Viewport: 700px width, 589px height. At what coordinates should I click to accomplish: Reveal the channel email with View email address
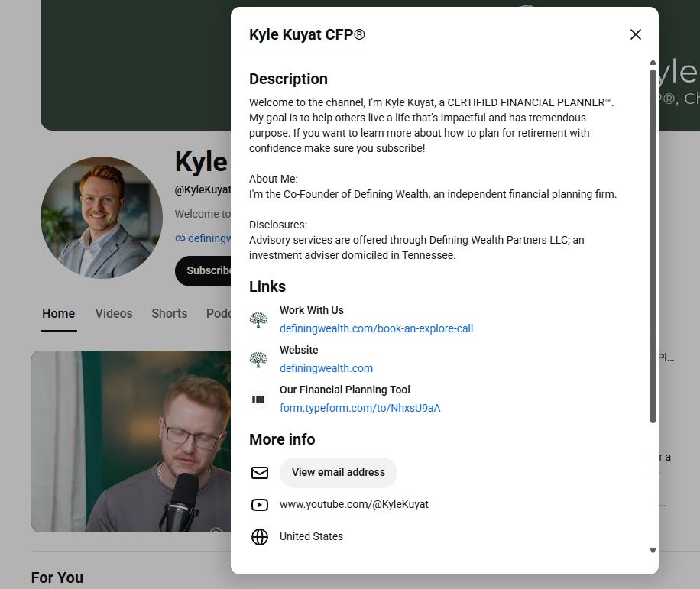(338, 473)
